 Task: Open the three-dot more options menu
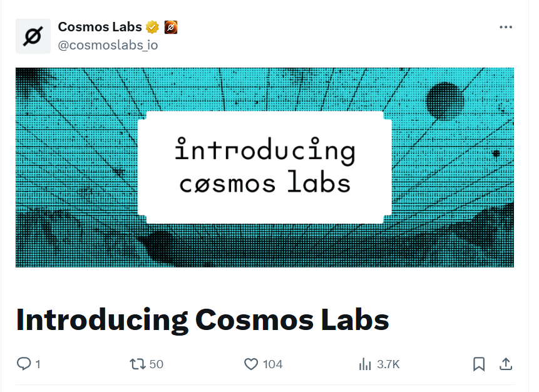click(506, 27)
